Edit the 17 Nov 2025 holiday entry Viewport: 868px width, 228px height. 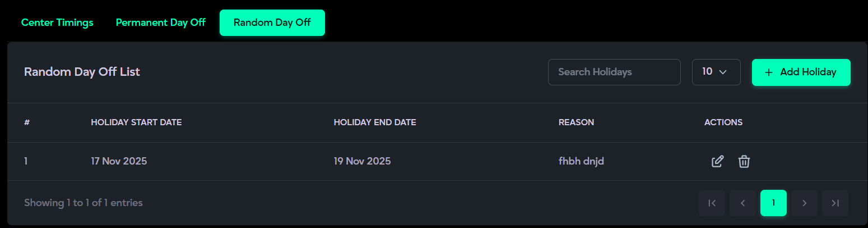717,162
